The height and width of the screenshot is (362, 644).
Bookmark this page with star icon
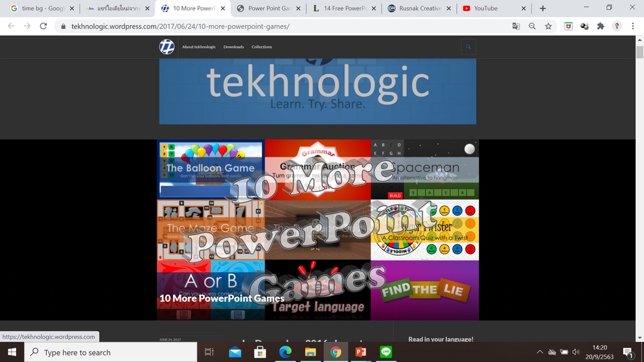(x=548, y=27)
